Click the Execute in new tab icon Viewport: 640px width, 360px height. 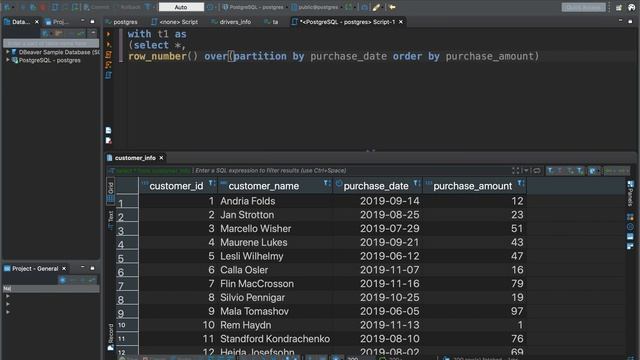pos(109,44)
